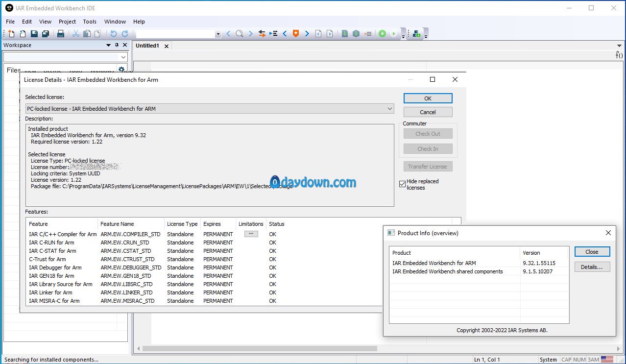The image size is (626, 364).
Task: Click the function list f() button
Action: tap(619, 55)
